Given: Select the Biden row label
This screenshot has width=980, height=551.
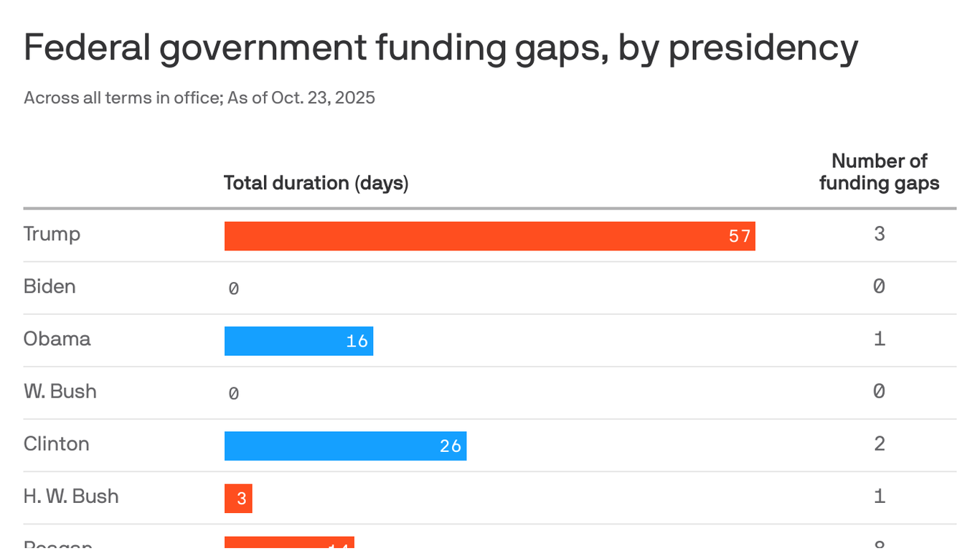Looking at the screenshot, I should [x=50, y=286].
